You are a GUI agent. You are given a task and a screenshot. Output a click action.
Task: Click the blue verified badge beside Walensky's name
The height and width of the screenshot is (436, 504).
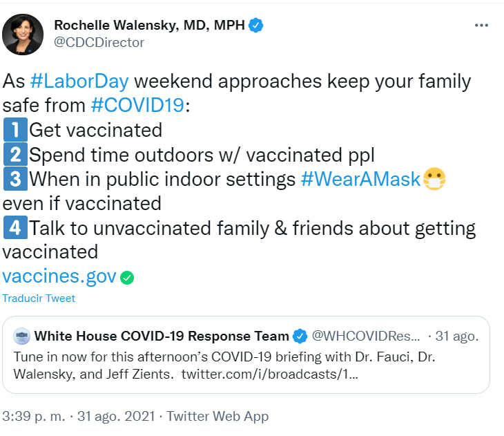(256, 26)
